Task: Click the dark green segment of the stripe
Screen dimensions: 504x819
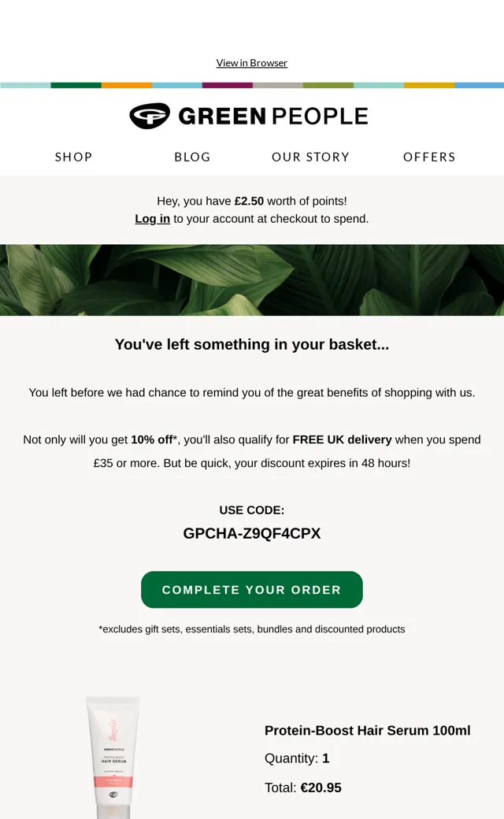Action: coord(76,85)
